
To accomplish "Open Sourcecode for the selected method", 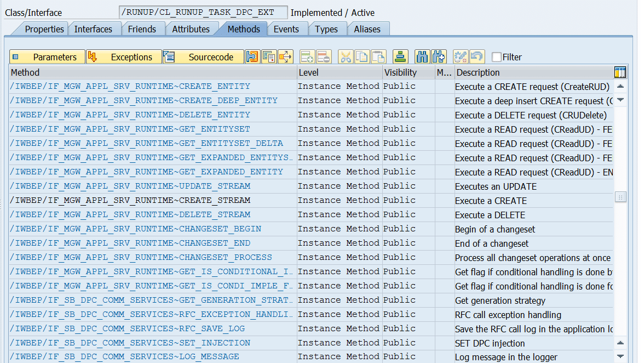I will point(203,57).
